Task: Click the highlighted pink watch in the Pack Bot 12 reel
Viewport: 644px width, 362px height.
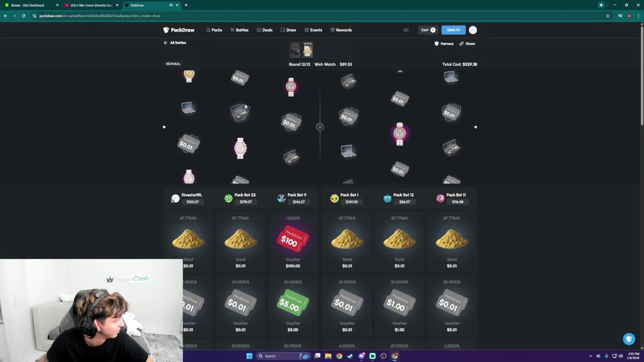Action: [x=399, y=133]
